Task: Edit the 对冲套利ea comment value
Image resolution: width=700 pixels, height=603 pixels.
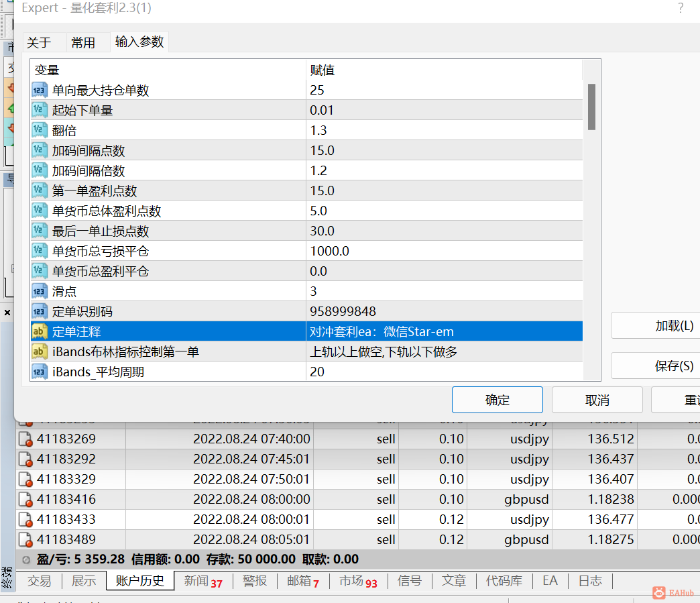Action: (x=444, y=331)
